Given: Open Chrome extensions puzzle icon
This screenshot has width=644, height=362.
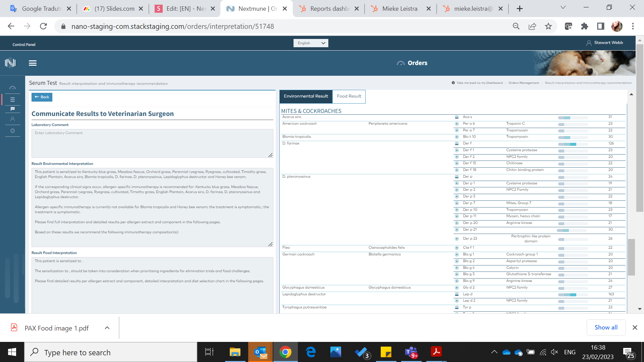Looking at the screenshot, I should click(x=585, y=26).
